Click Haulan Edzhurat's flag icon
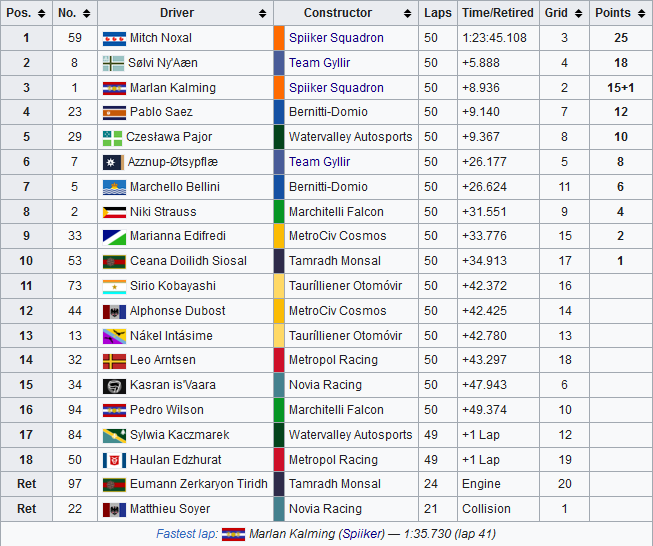Screen dimensions: 653x546 point(114,461)
